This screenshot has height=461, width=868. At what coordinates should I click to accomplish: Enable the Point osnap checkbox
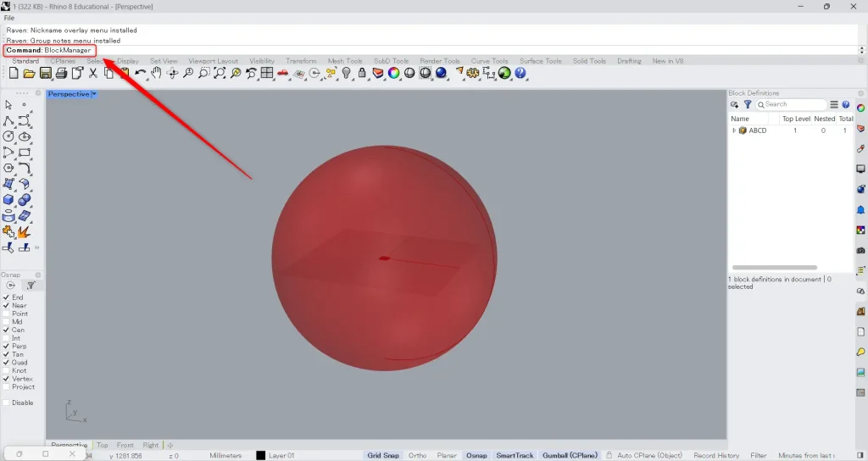(x=7, y=314)
